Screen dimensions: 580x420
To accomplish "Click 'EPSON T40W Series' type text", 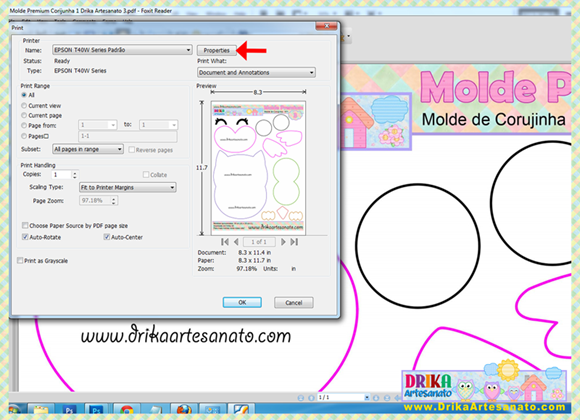I will pyautogui.click(x=80, y=70).
